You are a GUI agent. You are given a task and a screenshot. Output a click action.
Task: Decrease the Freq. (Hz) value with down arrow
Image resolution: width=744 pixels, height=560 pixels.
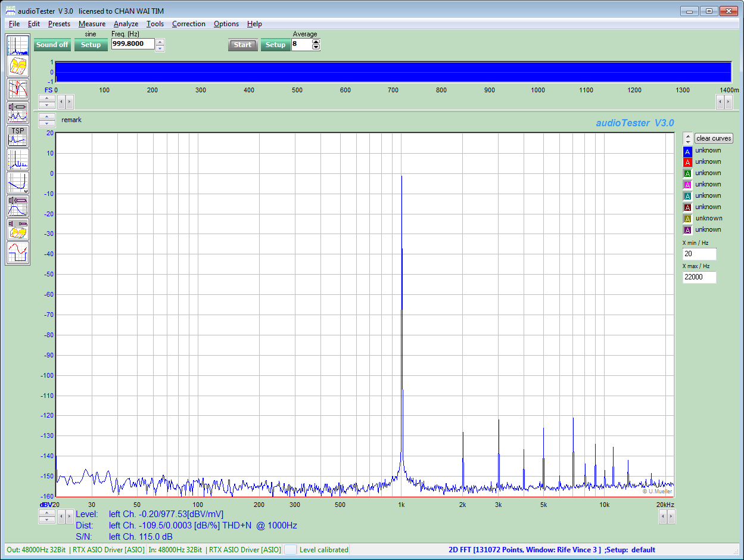point(160,48)
